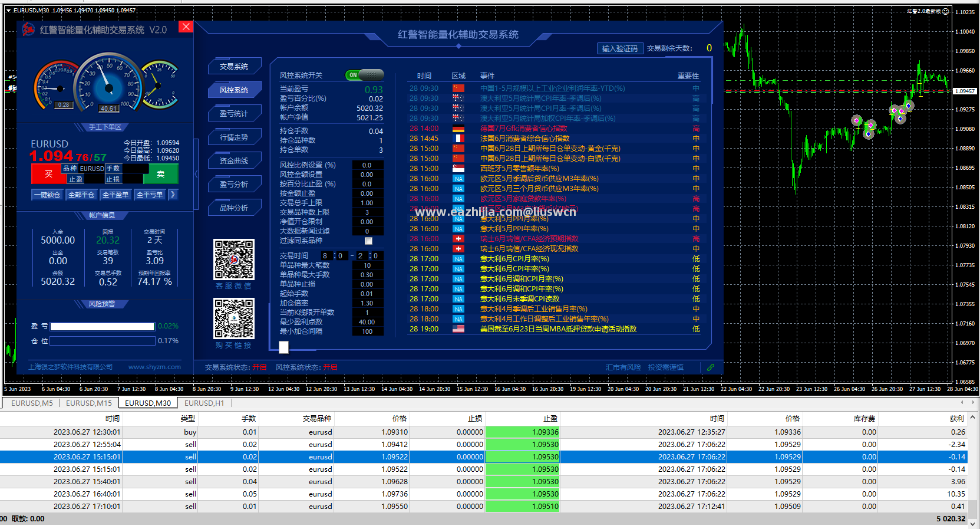Click the terminal scrollbar down arrow
The width and height of the screenshot is (980, 529).
[x=972, y=523]
